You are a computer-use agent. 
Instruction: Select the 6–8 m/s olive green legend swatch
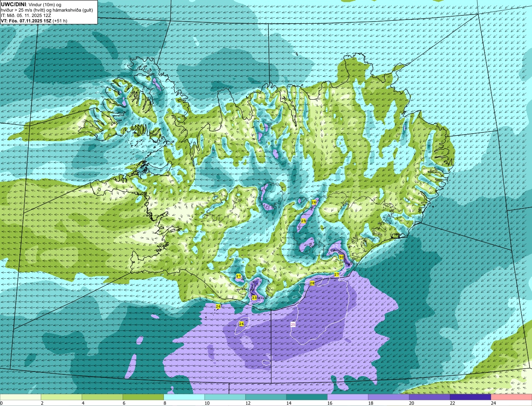[x=143, y=397]
